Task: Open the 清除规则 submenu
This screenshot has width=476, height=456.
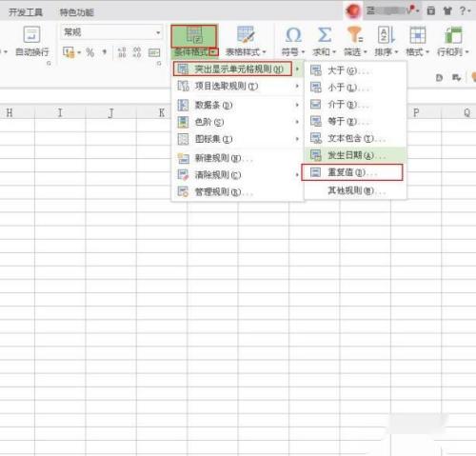Action: (238, 175)
